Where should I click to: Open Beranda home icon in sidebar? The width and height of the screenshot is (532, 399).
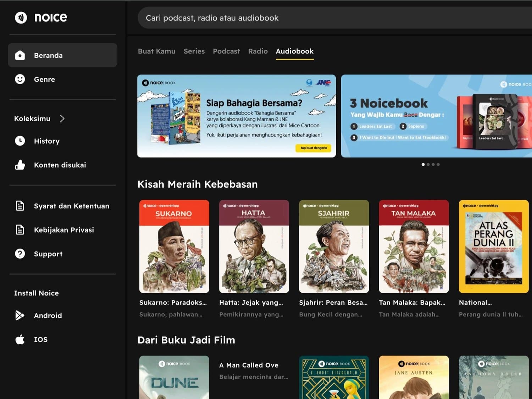click(x=20, y=55)
